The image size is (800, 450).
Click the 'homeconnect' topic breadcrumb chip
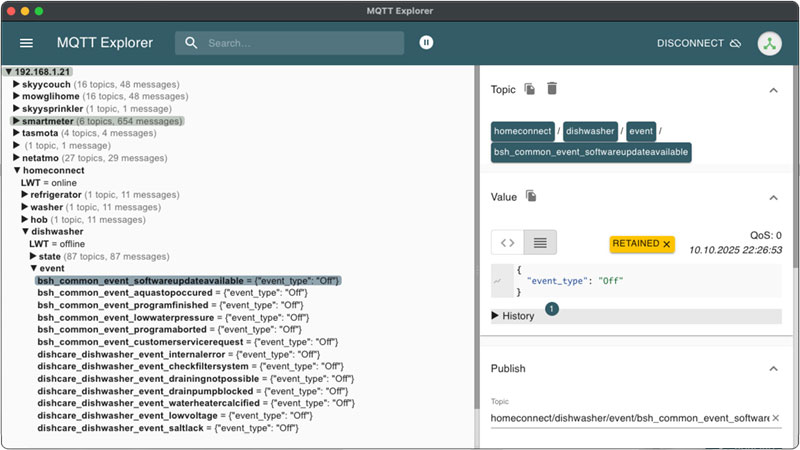pos(523,131)
